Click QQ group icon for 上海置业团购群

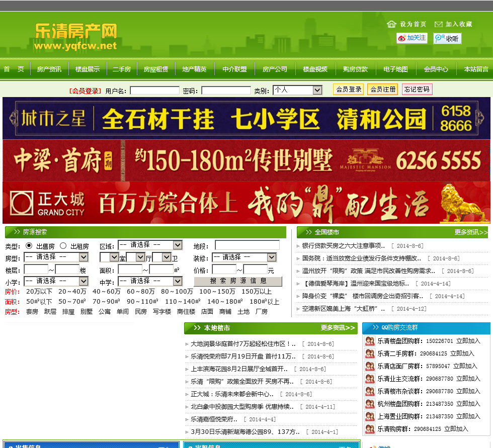coord(370,417)
